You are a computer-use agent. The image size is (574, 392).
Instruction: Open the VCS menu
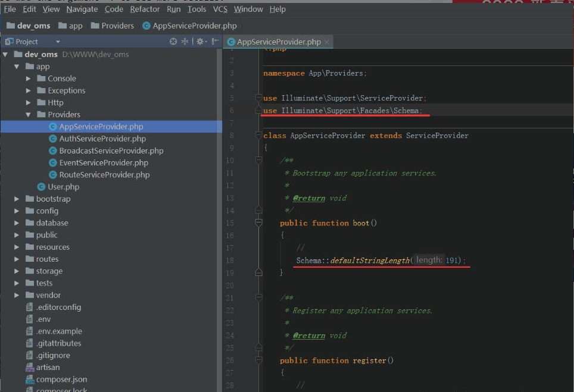tap(220, 9)
